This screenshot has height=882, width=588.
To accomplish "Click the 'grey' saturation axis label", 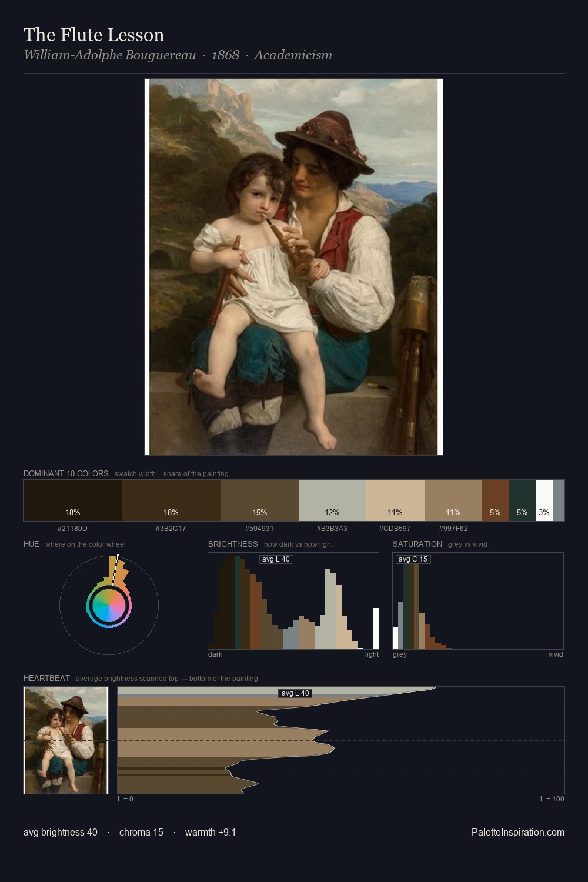I will pyautogui.click(x=400, y=654).
